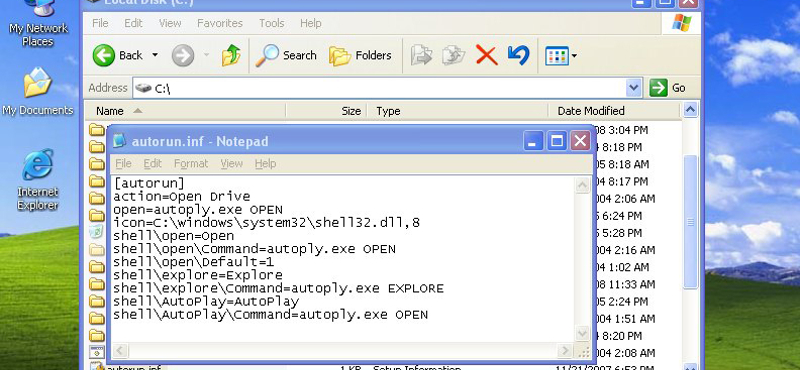Select the Internet Explorer desktop icon
800x370 pixels.
tap(38, 180)
